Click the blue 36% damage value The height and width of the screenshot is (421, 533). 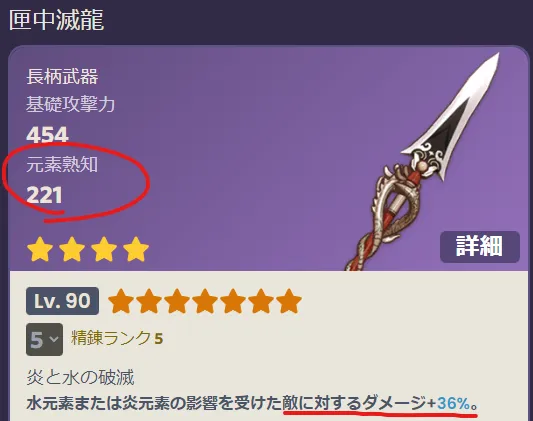tap(453, 403)
